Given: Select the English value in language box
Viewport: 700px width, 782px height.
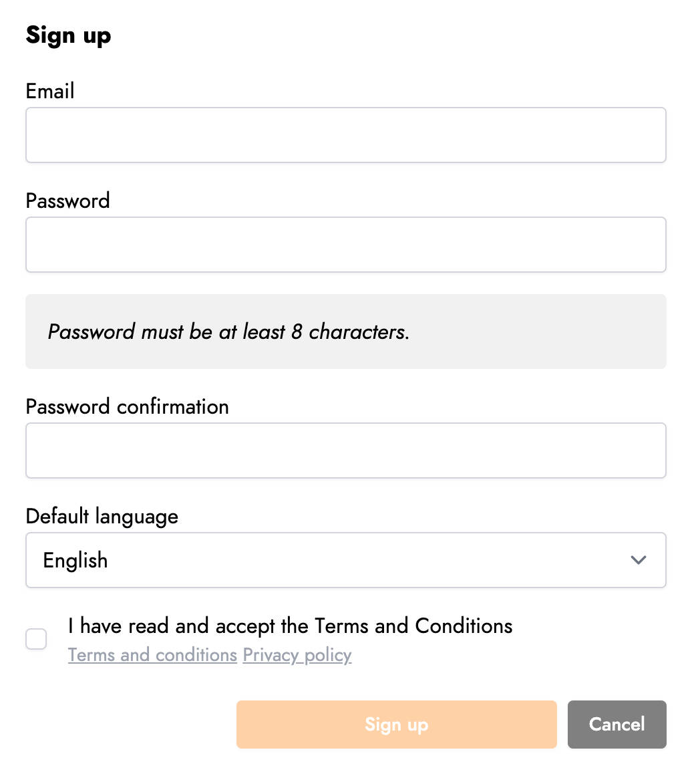Looking at the screenshot, I should click(75, 561).
